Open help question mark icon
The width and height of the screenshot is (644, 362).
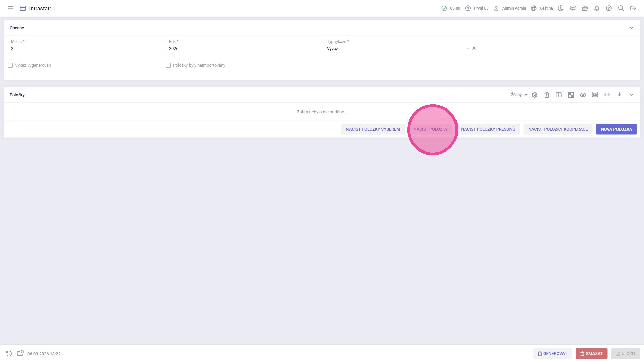609,8
